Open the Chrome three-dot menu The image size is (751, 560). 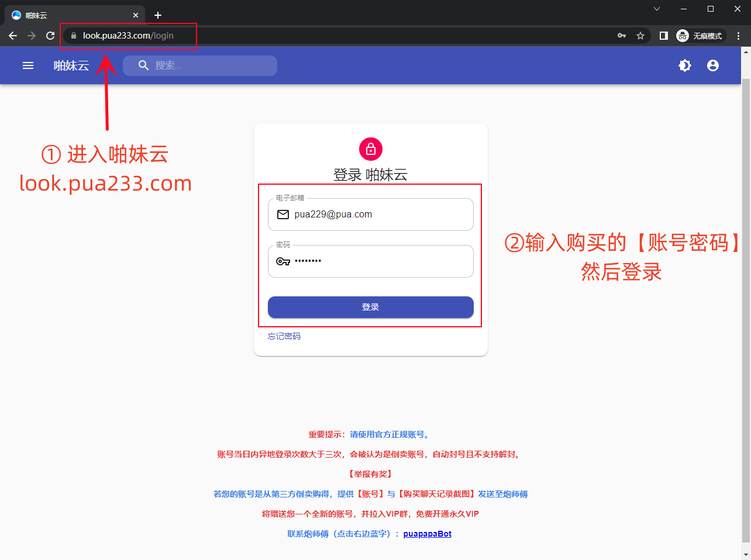click(739, 36)
